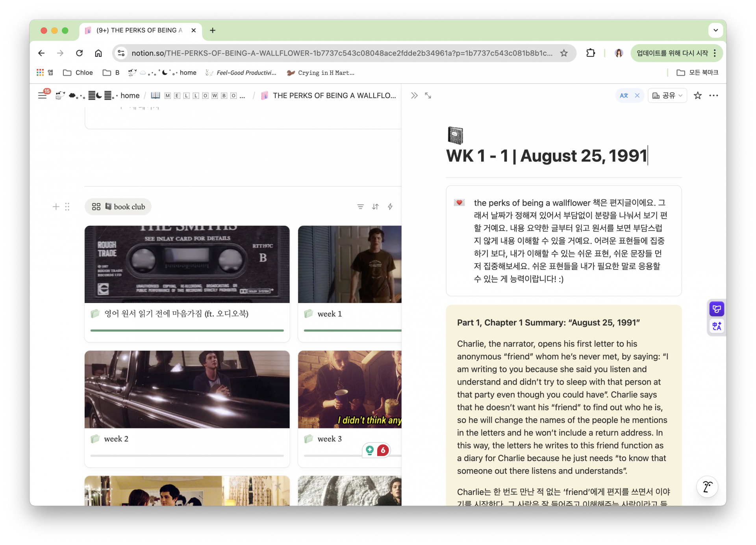Open automations lightning bolt icon

390,206
